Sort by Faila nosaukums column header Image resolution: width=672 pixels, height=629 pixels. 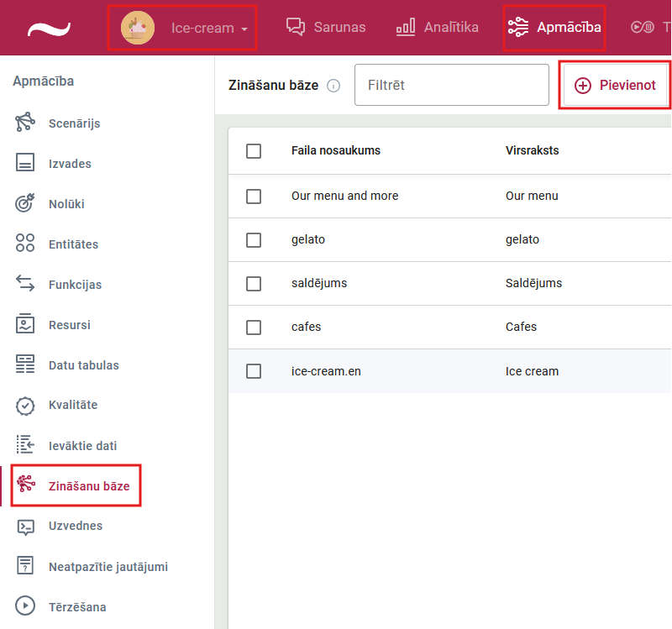tap(335, 151)
